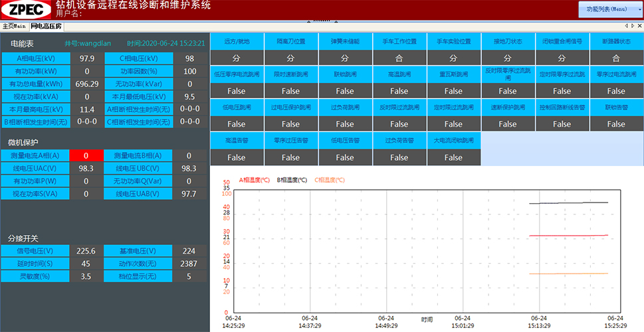Click the red 测量电流A相 alarm value cell
The height and width of the screenshot is (332, 644).
pyautogui.click(x=86, y=155)
